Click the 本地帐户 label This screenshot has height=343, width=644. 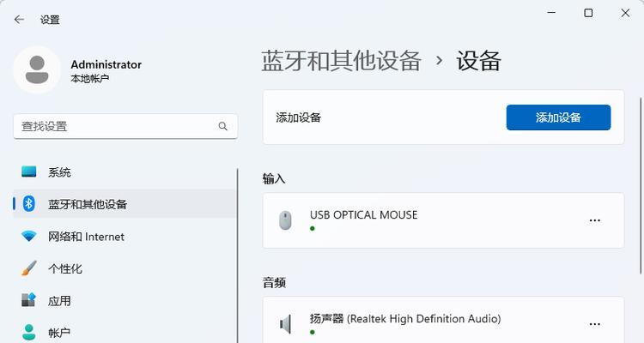coord(89,78)
